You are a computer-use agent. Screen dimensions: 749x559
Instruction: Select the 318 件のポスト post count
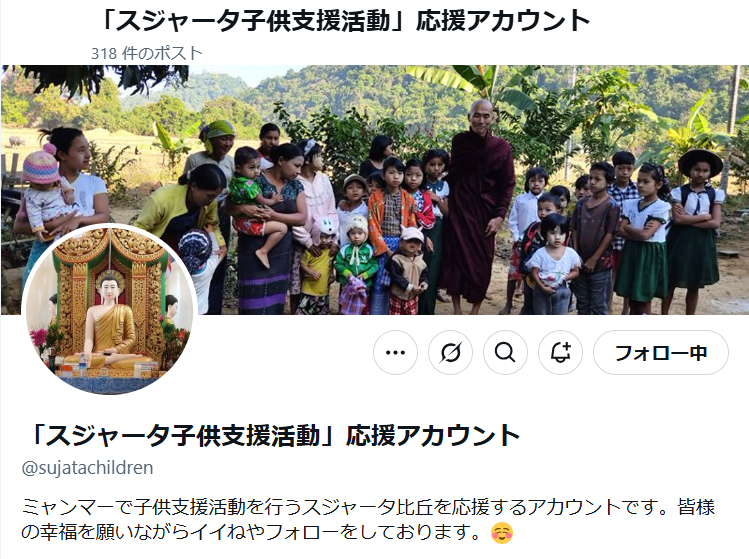[x=147, y=53]
